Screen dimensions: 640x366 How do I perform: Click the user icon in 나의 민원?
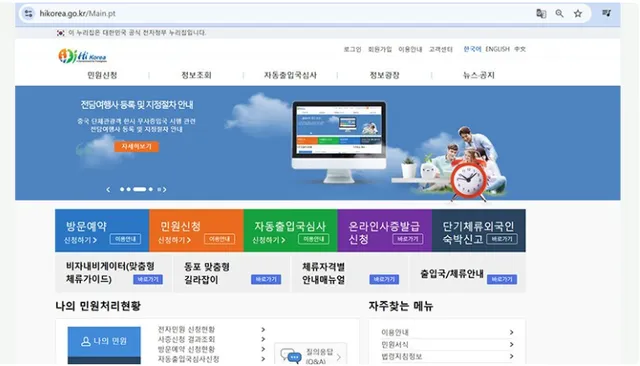pyautogui.click(x=86, y=341)
